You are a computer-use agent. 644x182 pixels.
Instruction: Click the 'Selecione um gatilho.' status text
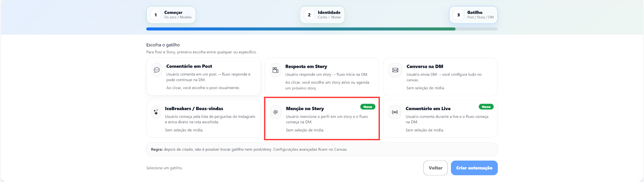pos(164,168)
